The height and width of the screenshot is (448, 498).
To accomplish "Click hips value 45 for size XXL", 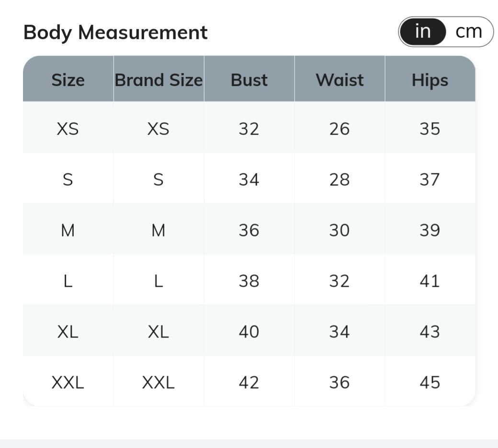I will tap(430, 382).
